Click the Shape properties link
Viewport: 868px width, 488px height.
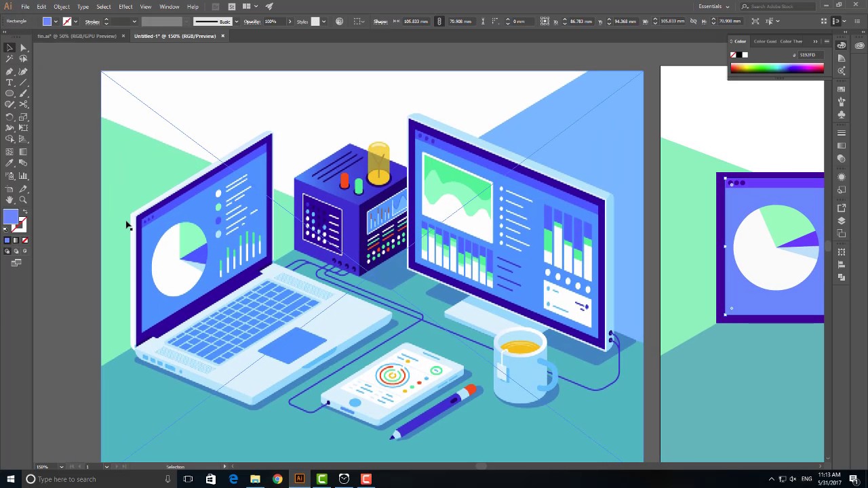click(x=380, y=22)
